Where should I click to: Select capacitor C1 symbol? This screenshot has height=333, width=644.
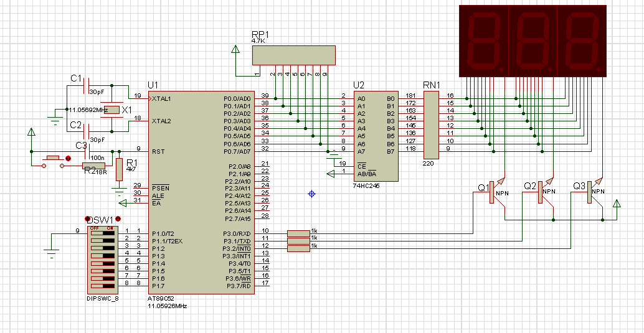(87, 87)
